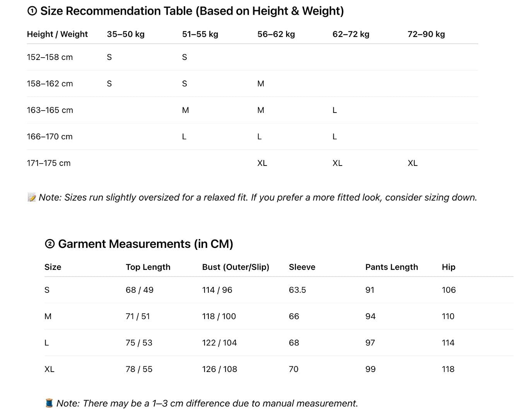Click the 'Garment Measurements (in CM)' heading text
The height and width of the screenshot is (420, 529).
click(145, 244)
